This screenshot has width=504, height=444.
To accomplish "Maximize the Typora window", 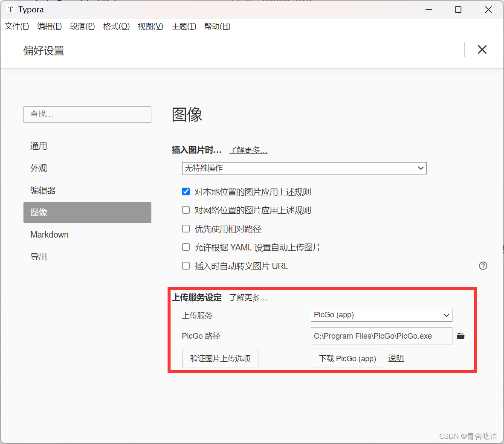I will 458,10.
